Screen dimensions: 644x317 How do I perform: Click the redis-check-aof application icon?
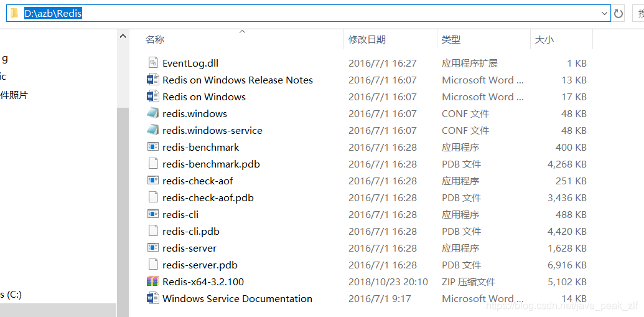(153, 180)
